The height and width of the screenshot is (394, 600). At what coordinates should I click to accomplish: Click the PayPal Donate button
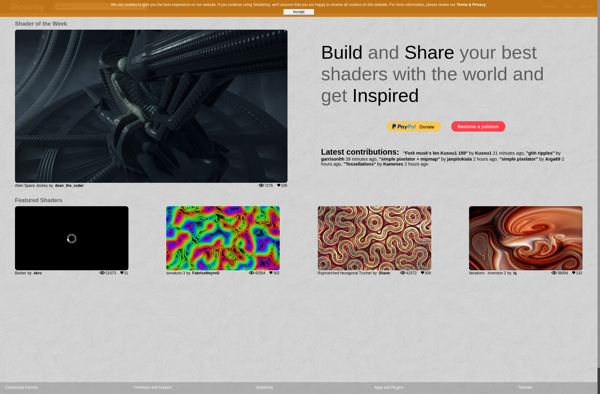point(414,127)
